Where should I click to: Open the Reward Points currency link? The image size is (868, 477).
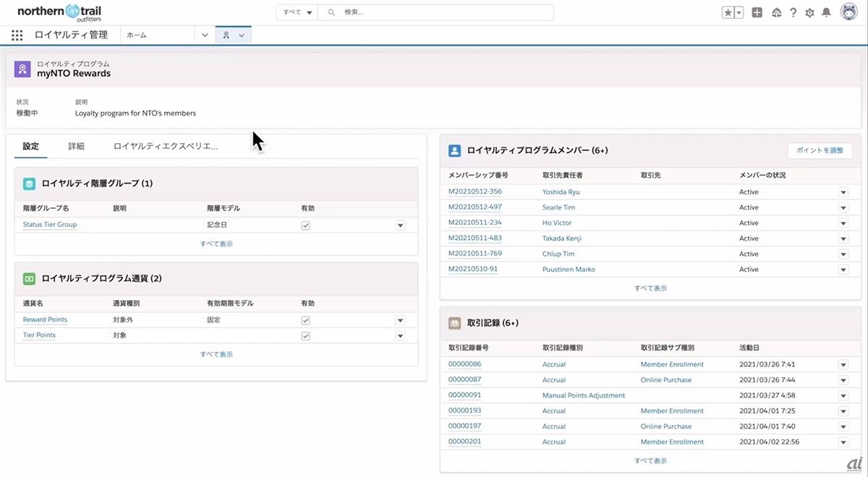click(45, 319)
